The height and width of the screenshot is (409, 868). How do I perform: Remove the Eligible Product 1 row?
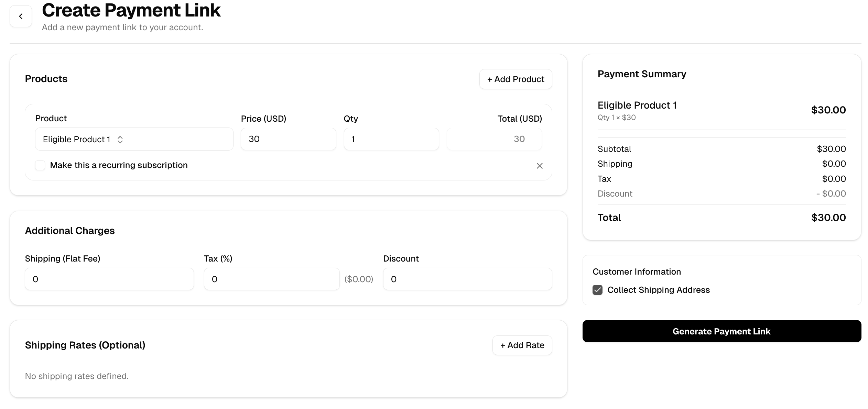[539, 166]
